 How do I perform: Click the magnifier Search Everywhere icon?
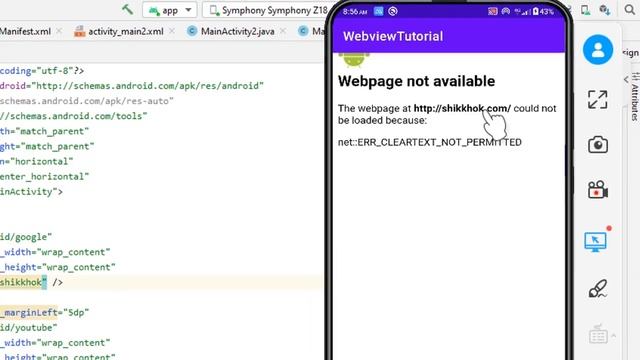pyautogui.click(x=630, y=9)
